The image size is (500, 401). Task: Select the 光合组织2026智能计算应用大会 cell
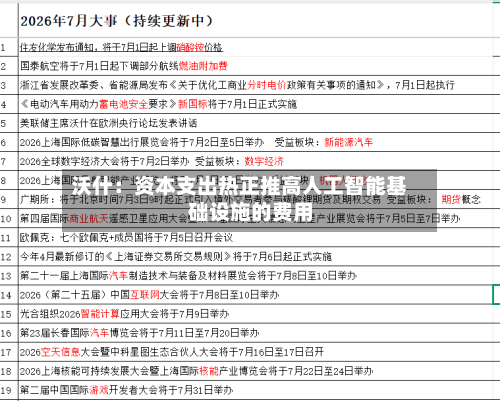256,314
